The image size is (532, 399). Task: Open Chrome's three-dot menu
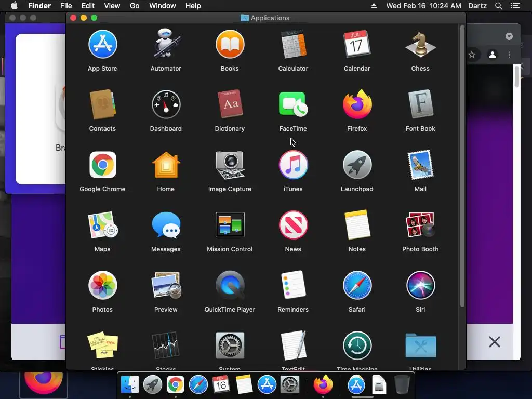click(509, 55)
